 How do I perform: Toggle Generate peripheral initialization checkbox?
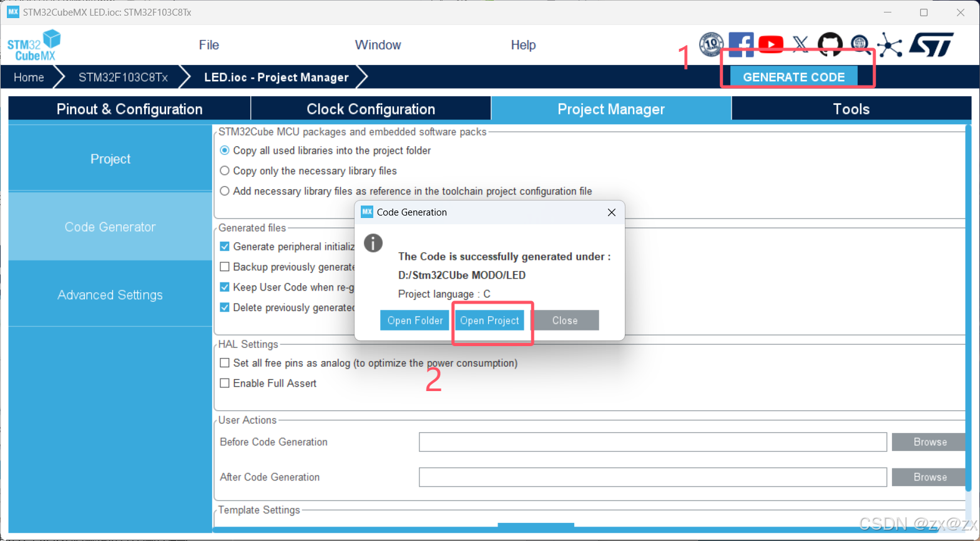pos(225,247)
